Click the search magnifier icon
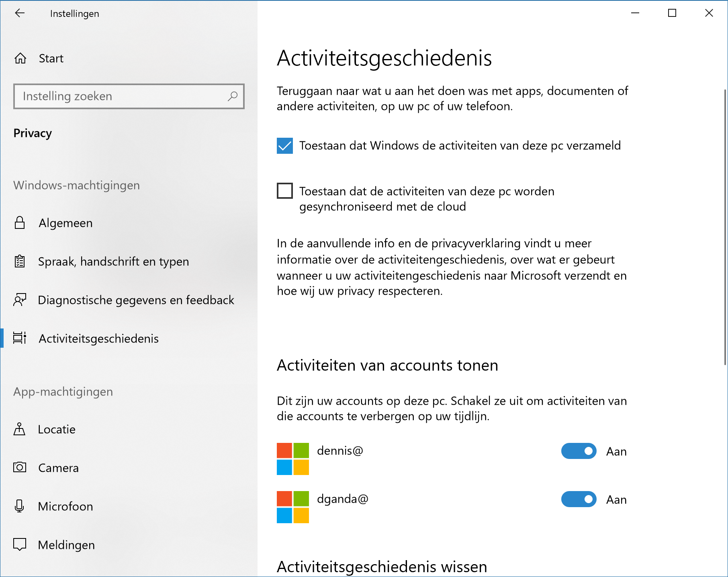The image size is (728, 577). tap(233, 96)
